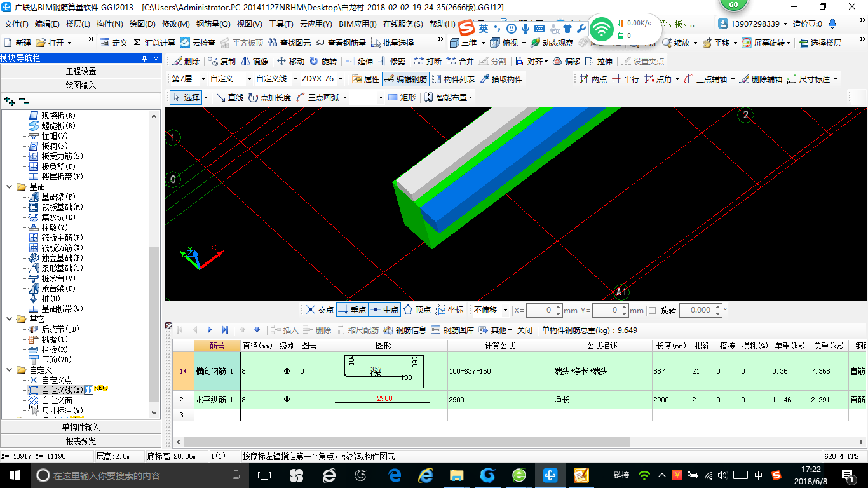Click the 删除 (delete) tool icon
This screenshot has height=488, width=868.
185,62
